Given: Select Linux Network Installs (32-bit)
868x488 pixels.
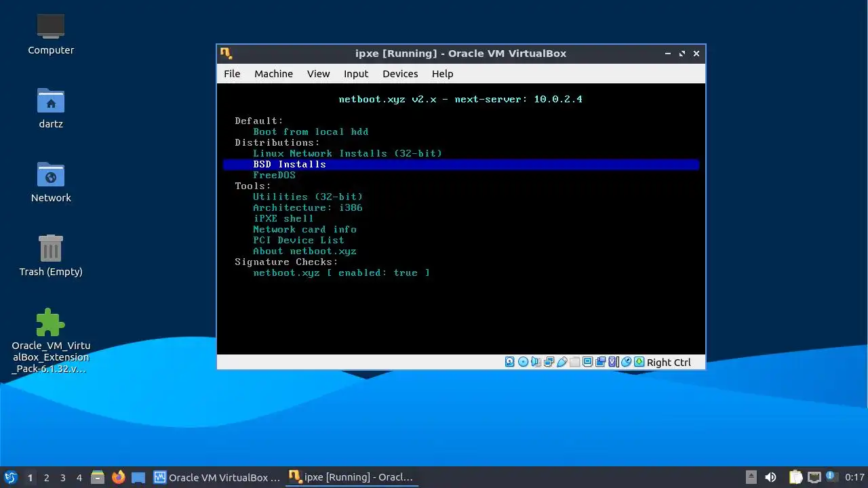Looking at the screenshot, I should coord(347,153).
